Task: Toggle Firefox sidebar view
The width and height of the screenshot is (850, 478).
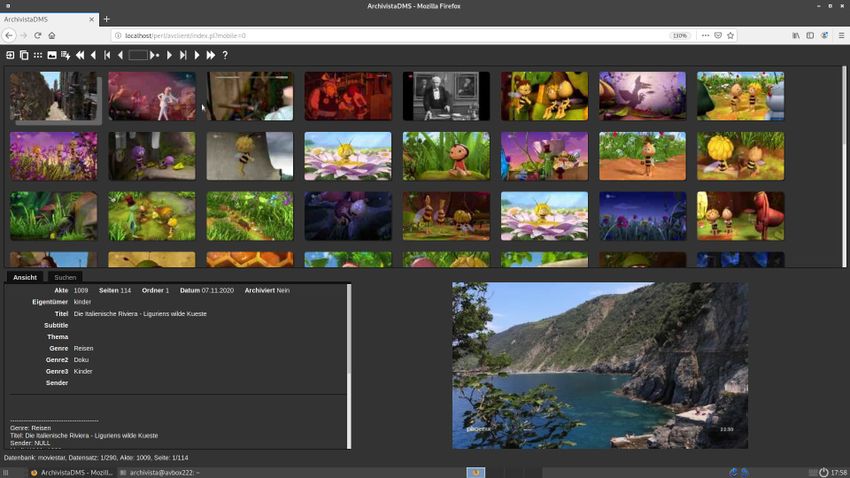Action: [x=810, y=35]
